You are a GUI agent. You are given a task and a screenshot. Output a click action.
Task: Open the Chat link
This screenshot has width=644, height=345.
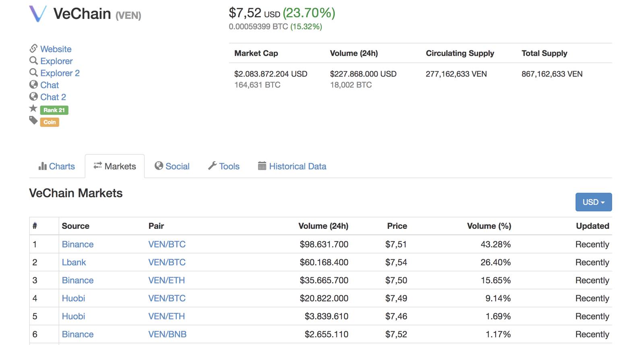click(50, 85)
